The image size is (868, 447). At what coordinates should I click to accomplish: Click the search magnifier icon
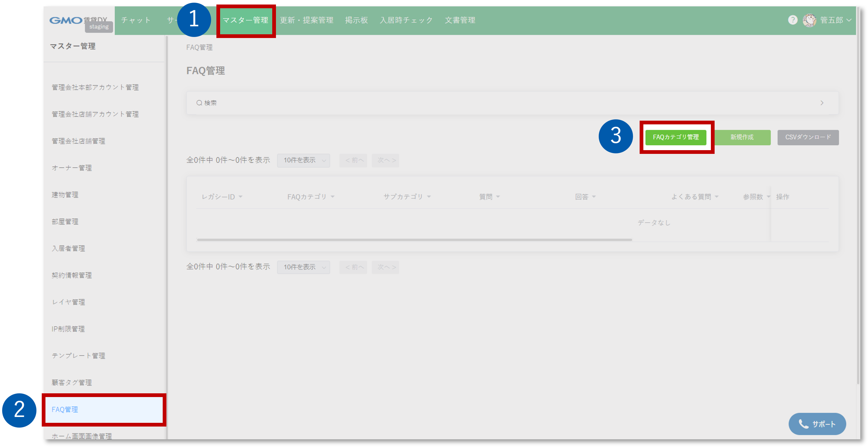pyautogui.click(x=199, y=103)
